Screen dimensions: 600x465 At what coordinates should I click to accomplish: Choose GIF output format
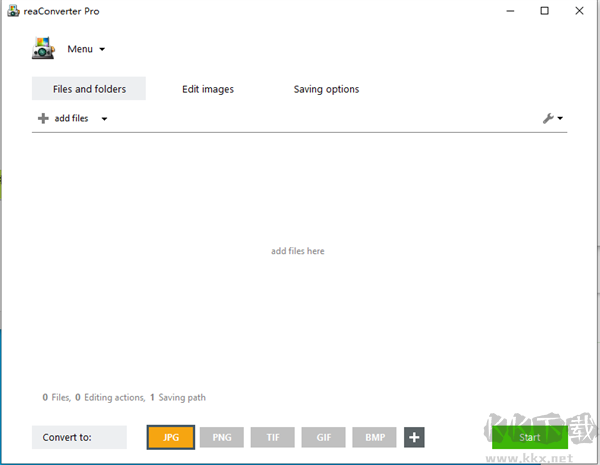pyautogui.click(x=324, y=437)
